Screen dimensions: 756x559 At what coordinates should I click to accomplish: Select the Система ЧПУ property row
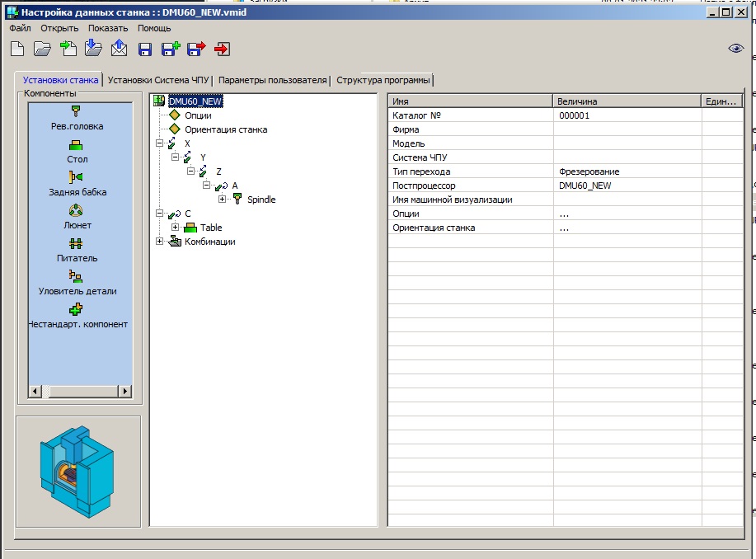click(565, 157)
